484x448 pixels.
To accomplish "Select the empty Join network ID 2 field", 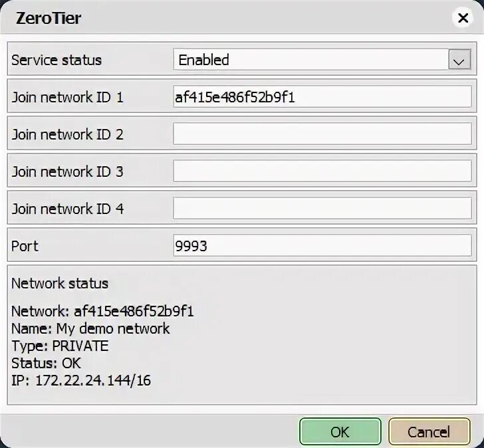I will (x=322, y=134).
